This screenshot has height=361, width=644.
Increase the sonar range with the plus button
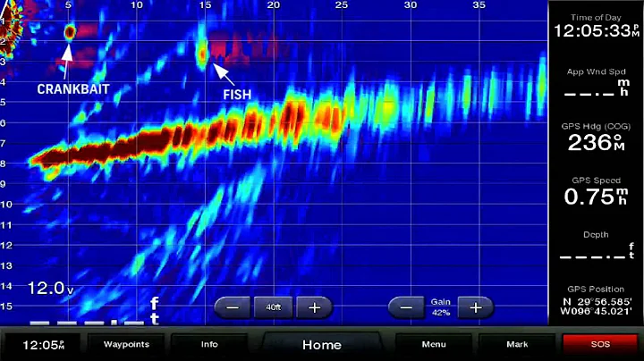point(314,307)
